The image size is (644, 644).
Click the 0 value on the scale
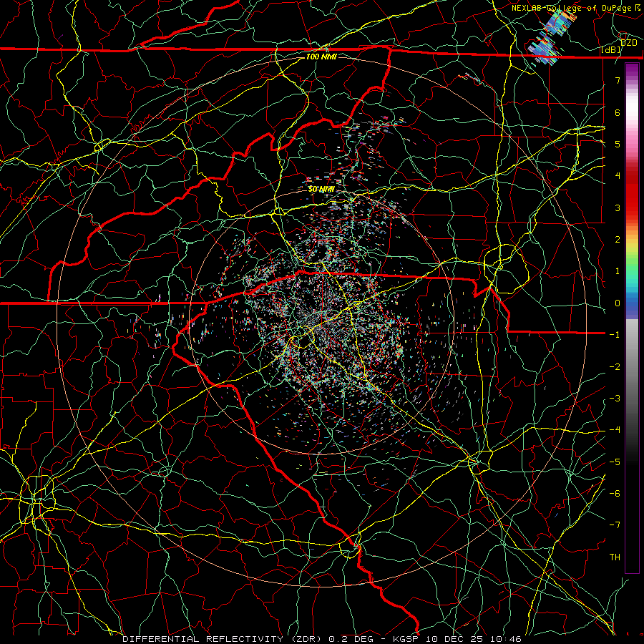pyautogui.click(x=618, y=303)
